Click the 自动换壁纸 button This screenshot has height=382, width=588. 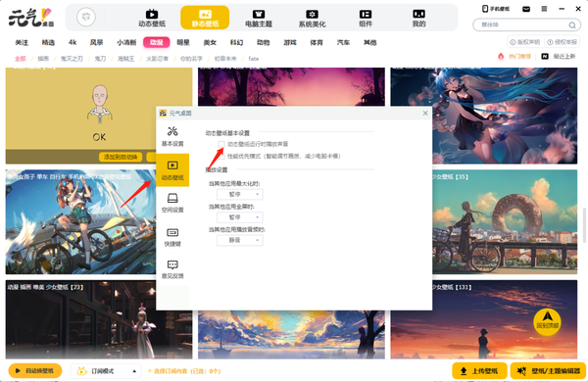35,371
